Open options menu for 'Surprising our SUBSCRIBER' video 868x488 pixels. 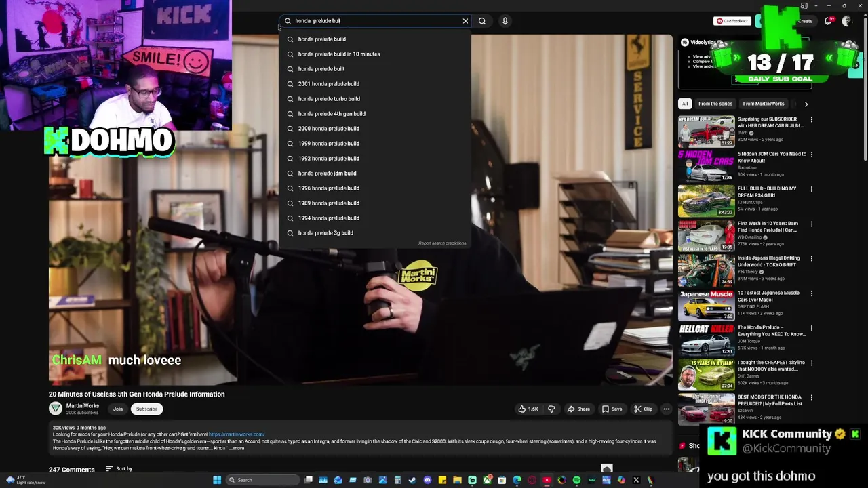[812, 120]
